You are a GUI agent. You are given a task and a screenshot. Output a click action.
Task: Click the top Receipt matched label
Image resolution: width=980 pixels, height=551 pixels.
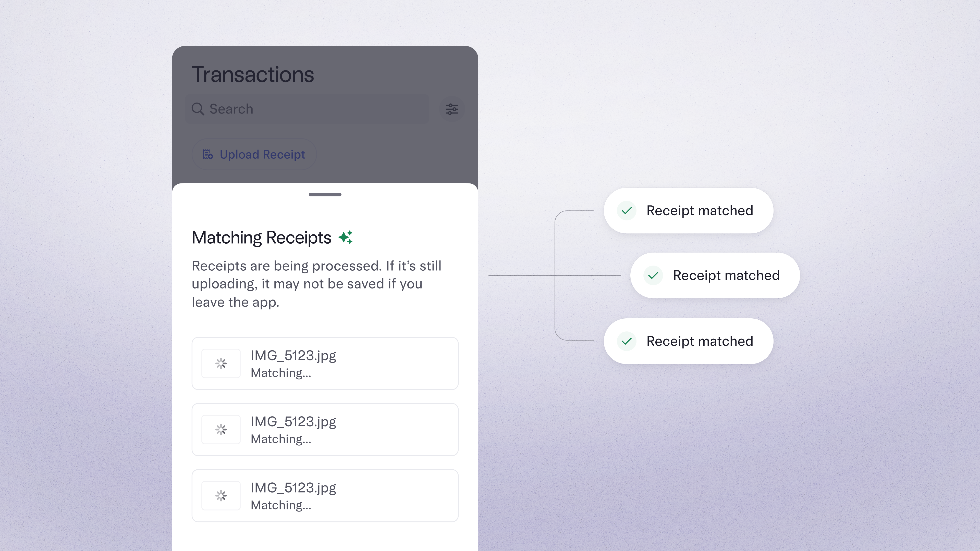[x=700, y=211]
